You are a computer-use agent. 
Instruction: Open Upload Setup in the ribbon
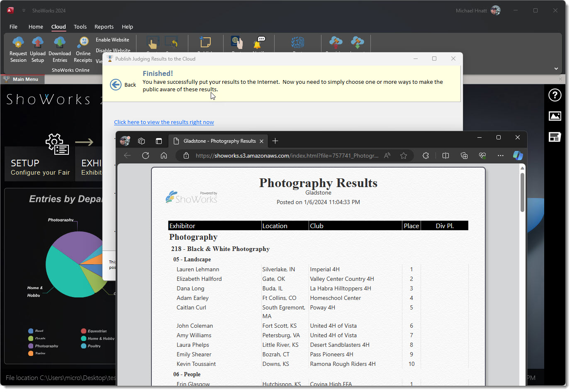pyautogui.click(x=38, y=49)
